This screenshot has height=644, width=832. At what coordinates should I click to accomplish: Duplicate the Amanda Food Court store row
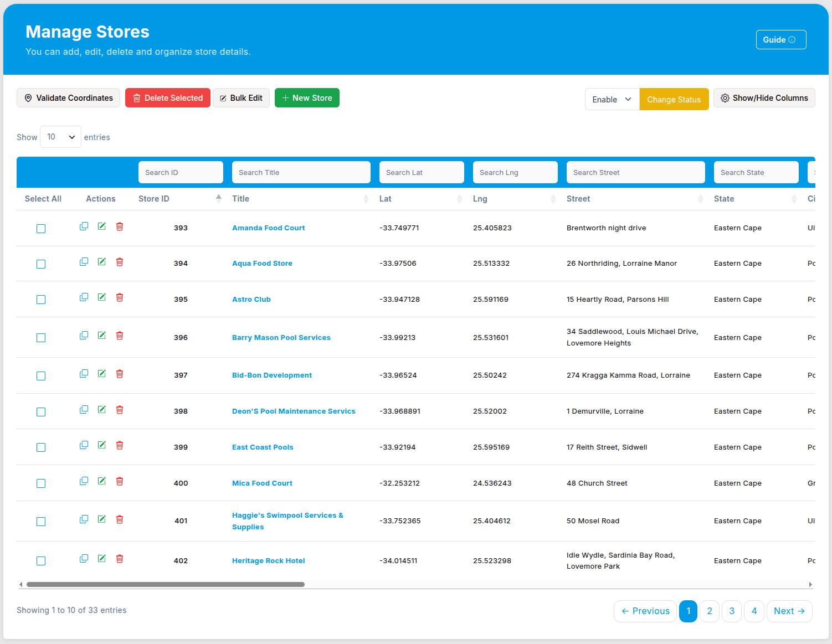click(84, 226)
